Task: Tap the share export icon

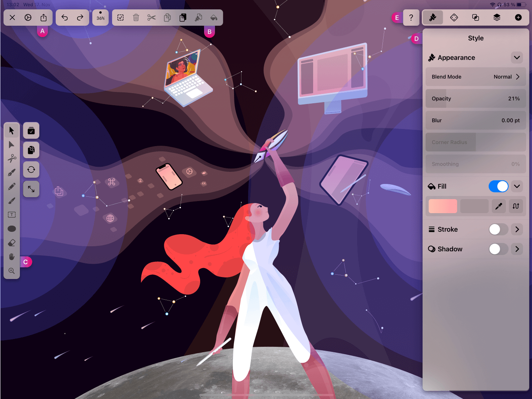Action: click(44, 18)
